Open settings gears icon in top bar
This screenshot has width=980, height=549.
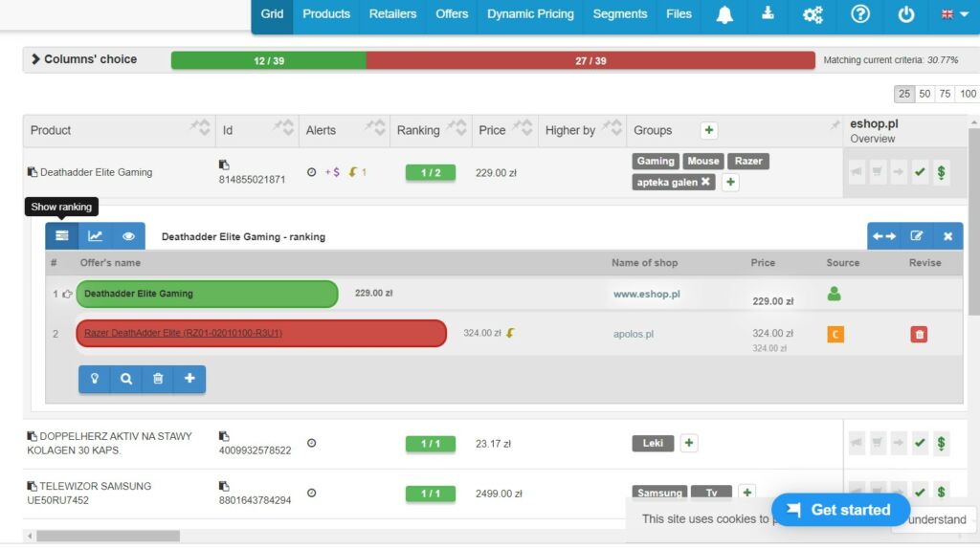click(813, 14)
